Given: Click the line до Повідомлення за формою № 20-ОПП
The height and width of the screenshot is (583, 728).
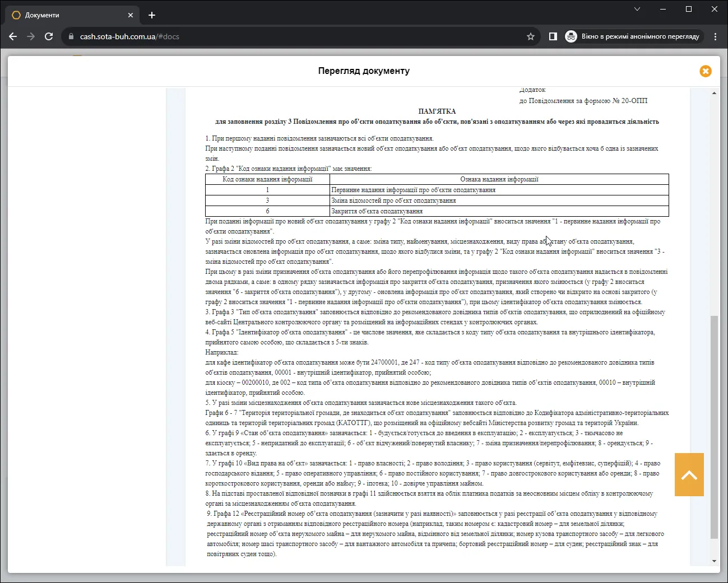Looking at the screenshot, I should [x=583, y=101].
